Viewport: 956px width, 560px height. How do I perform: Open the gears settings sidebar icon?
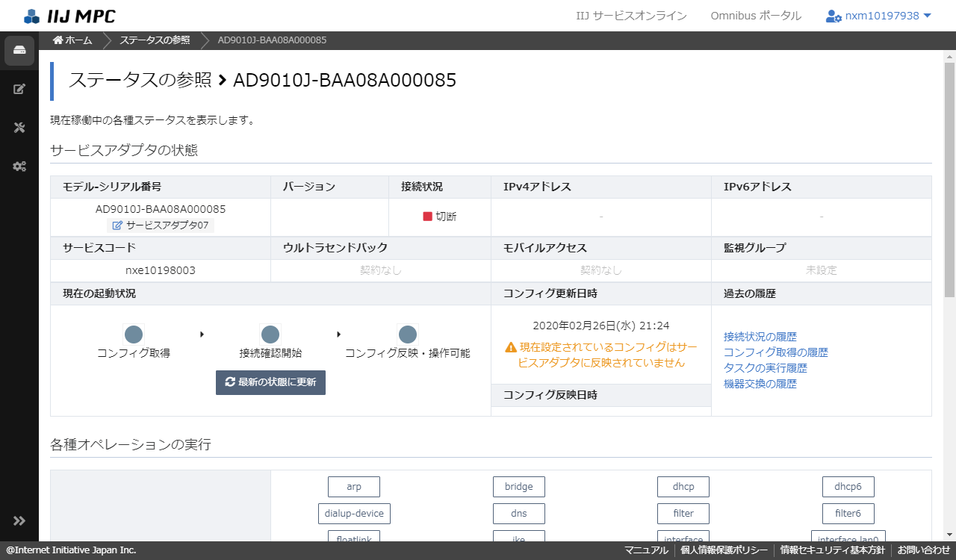19,167
